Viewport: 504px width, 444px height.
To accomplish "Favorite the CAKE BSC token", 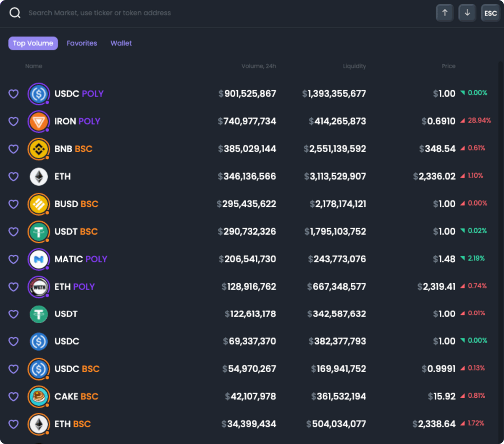I will point(13,396).
